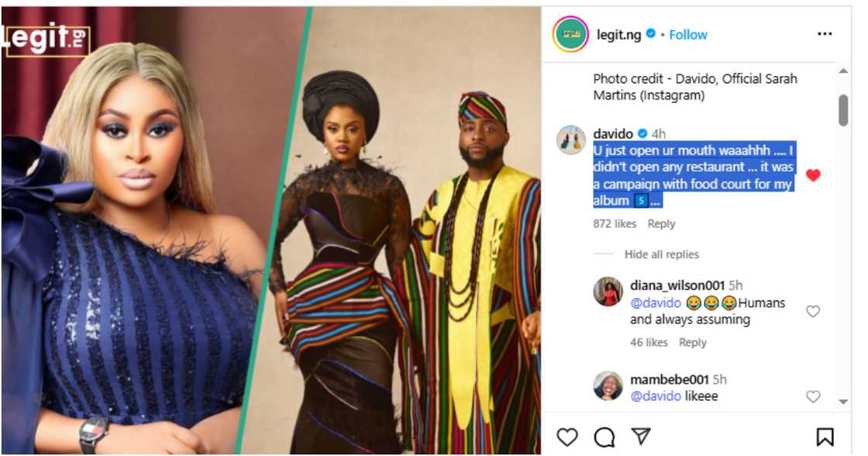
Task: Click the @davido mention in mambebe001's reply
Action: tap(655, 396)
